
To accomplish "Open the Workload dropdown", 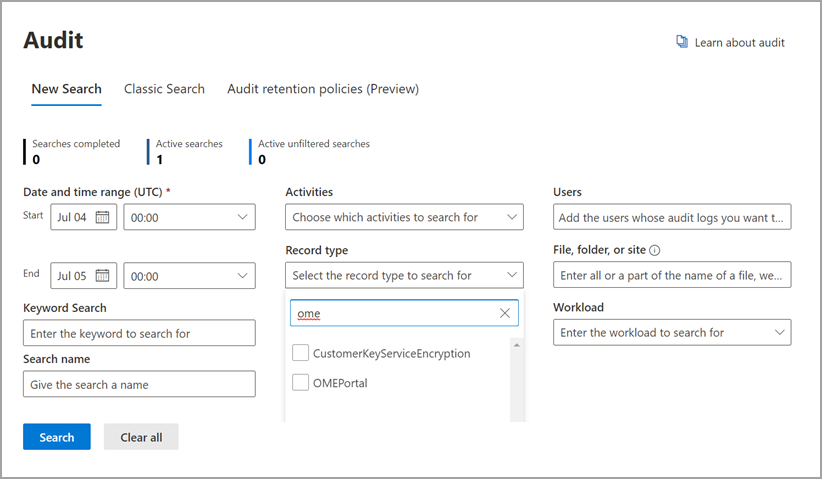I will point(779,332).
